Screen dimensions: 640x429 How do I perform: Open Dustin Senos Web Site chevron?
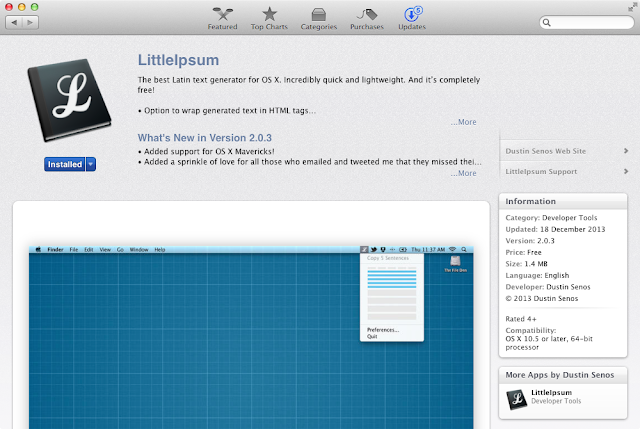626,151
